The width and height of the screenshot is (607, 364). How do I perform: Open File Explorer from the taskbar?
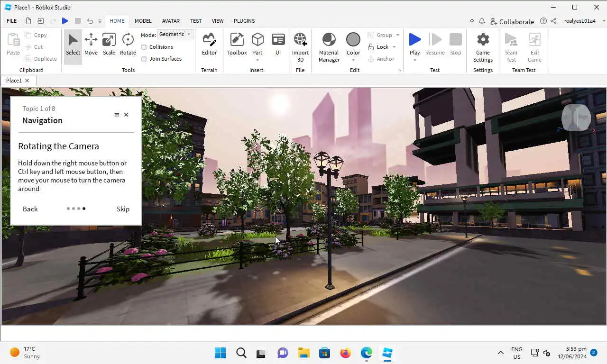(x=303, y=353)
